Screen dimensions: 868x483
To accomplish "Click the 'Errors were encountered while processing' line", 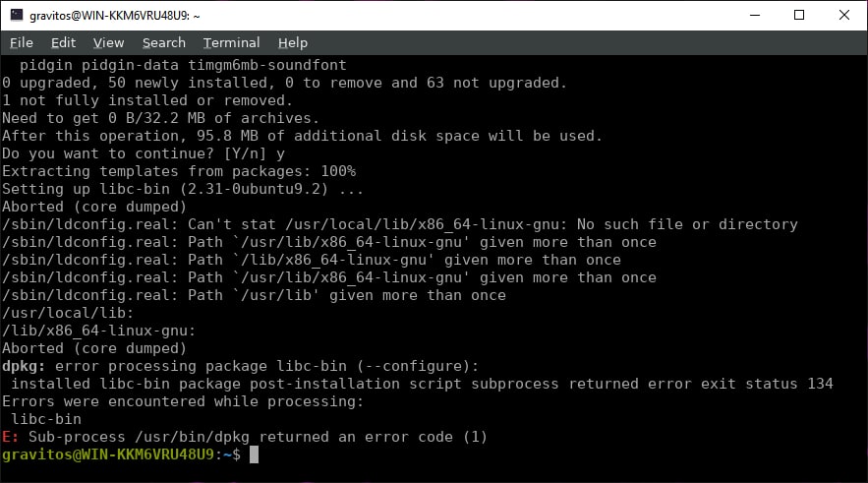I will [183, 401].
